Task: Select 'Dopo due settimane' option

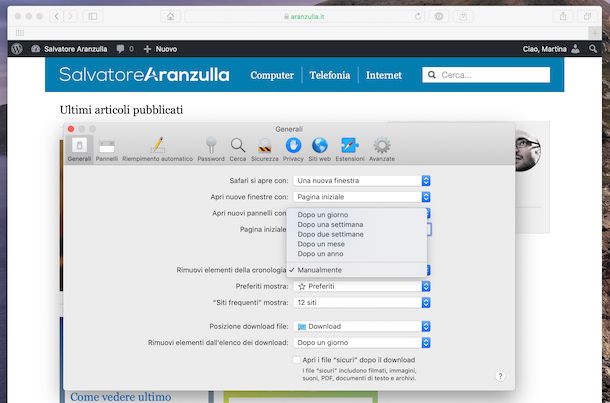Action: [357, 234]
